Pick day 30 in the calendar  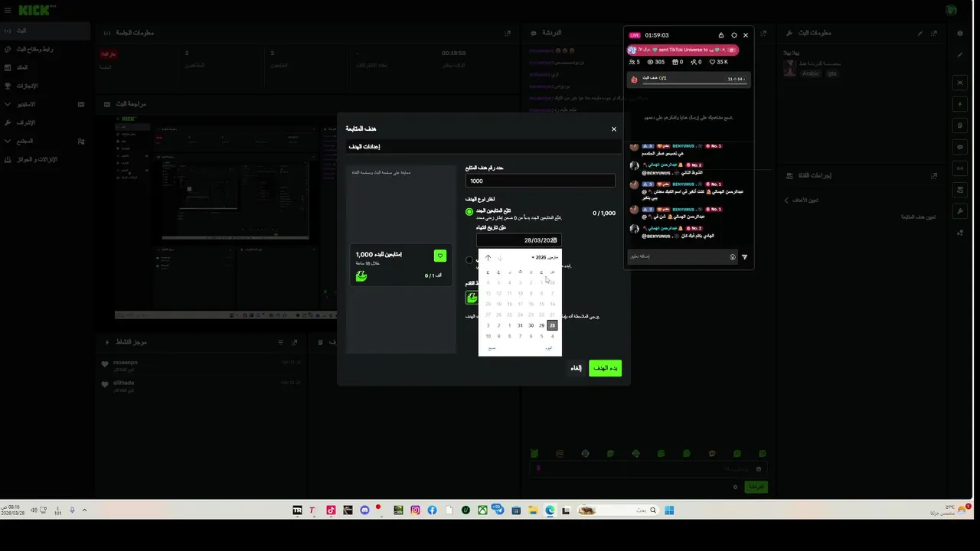pyautogui.click(x=531, y=325)
